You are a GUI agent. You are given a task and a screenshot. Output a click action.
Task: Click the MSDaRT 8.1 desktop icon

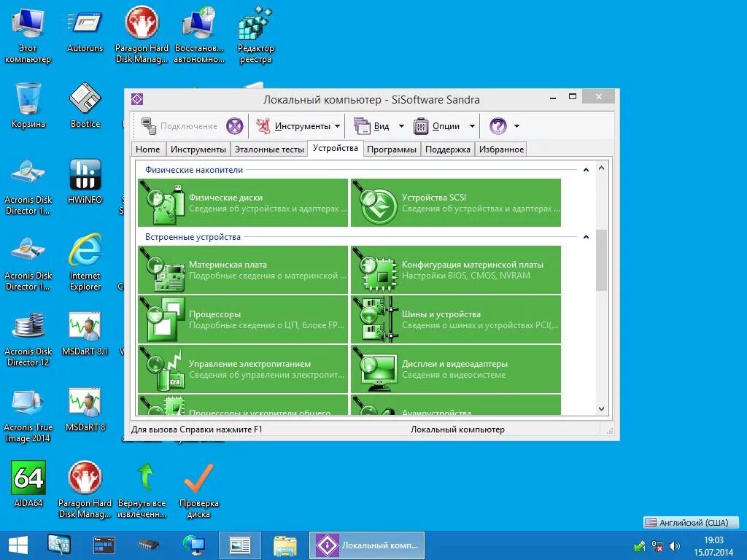coord(85,334)
